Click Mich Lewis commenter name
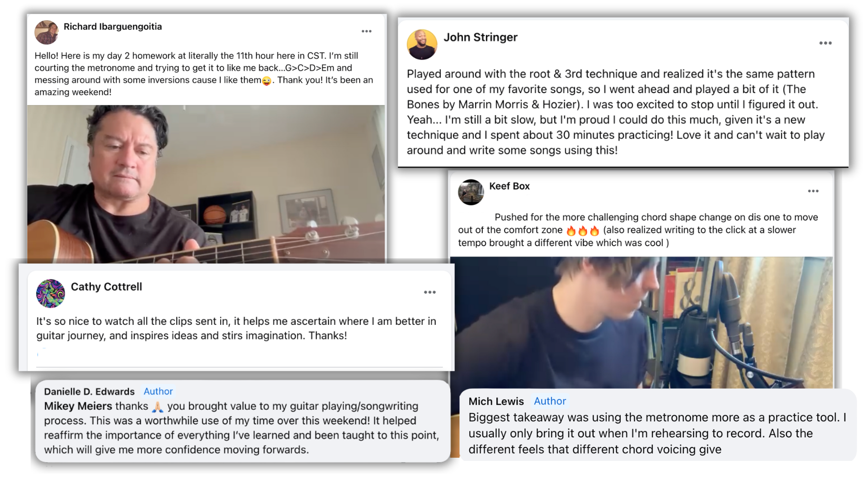This screenshot has width=868, height=488. [x=496, y=401]
